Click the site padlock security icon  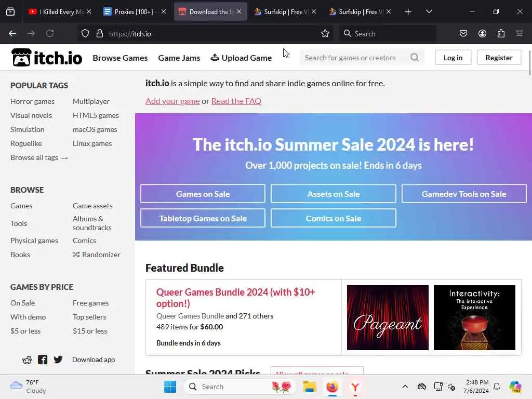99,33
